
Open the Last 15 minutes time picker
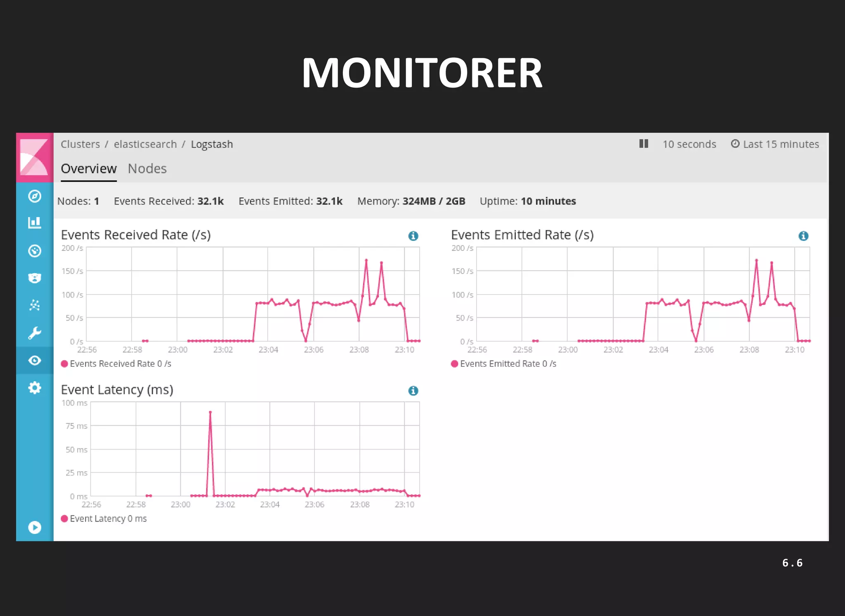775,144
